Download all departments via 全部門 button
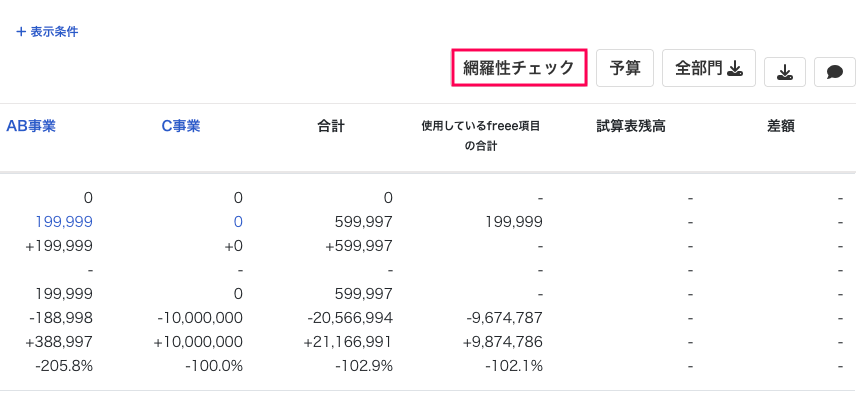 coord(709,68)
